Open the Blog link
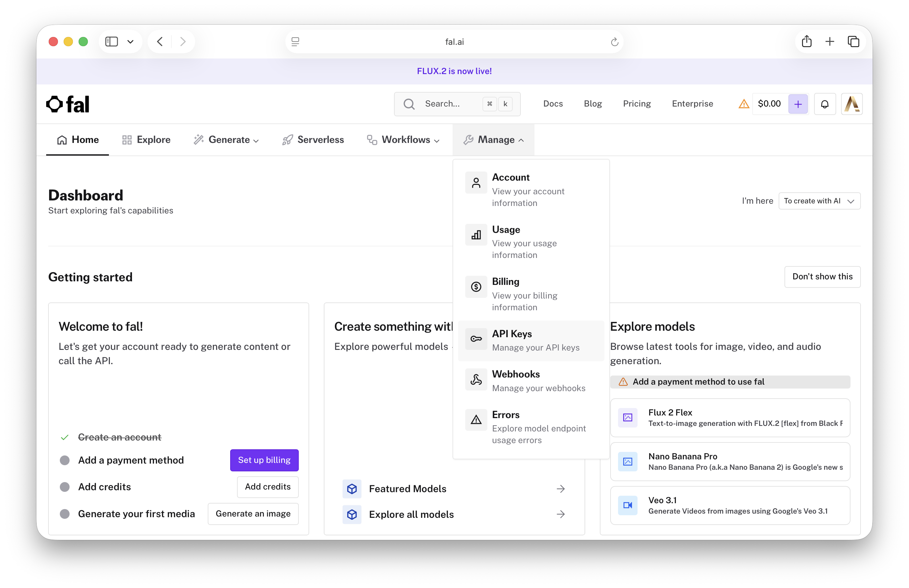This screenshot has height=588, width=909. click(x=593, y=104)
